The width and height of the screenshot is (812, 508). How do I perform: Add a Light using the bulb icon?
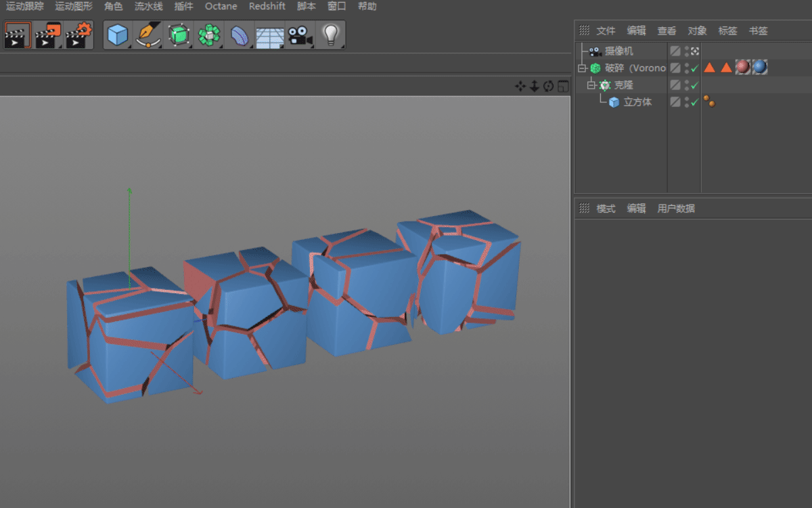tap(330, 35)
